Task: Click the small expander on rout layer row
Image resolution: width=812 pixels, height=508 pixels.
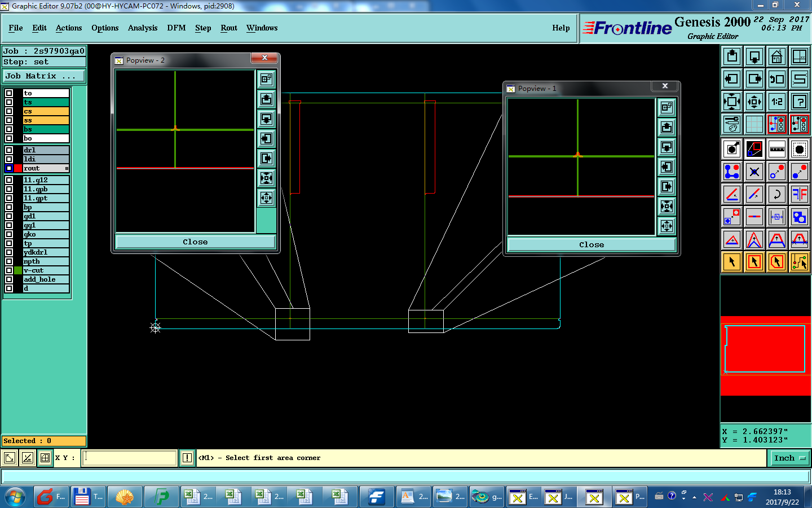Action: [67, 168]
